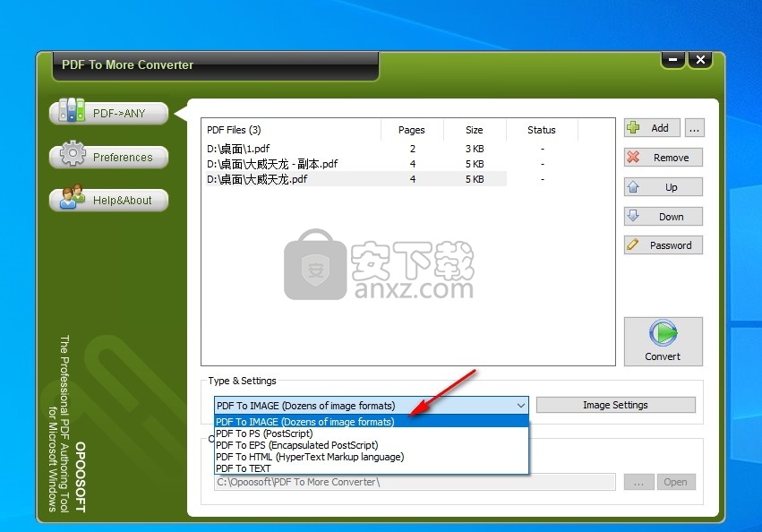The image size is (762, 532).
Task: Click the down arrow icon on Down
Action: (x=633, y=215)
